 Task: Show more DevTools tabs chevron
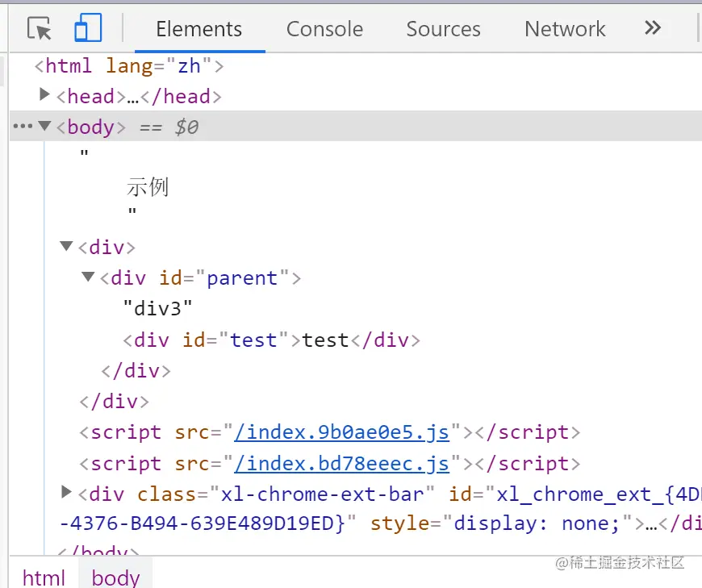tap(653, 28)
